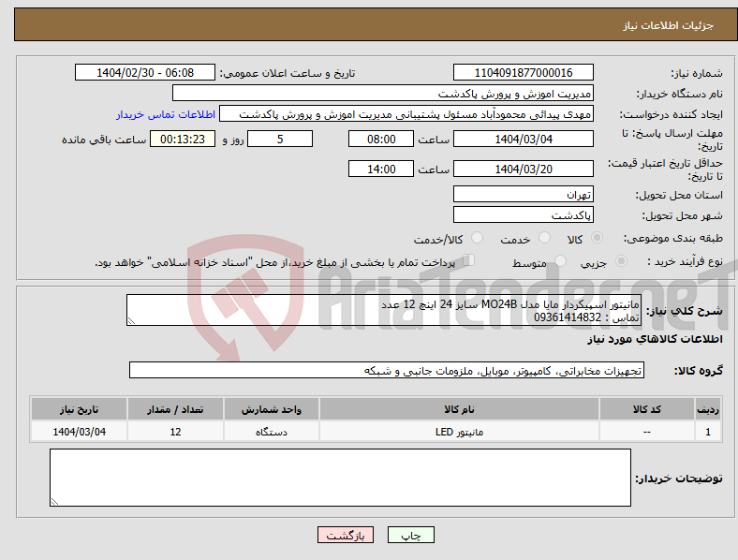The width and height of the screenshot is (738, 560).
Task: Select the متوسط purchase type radio
Action: (561, 260)
